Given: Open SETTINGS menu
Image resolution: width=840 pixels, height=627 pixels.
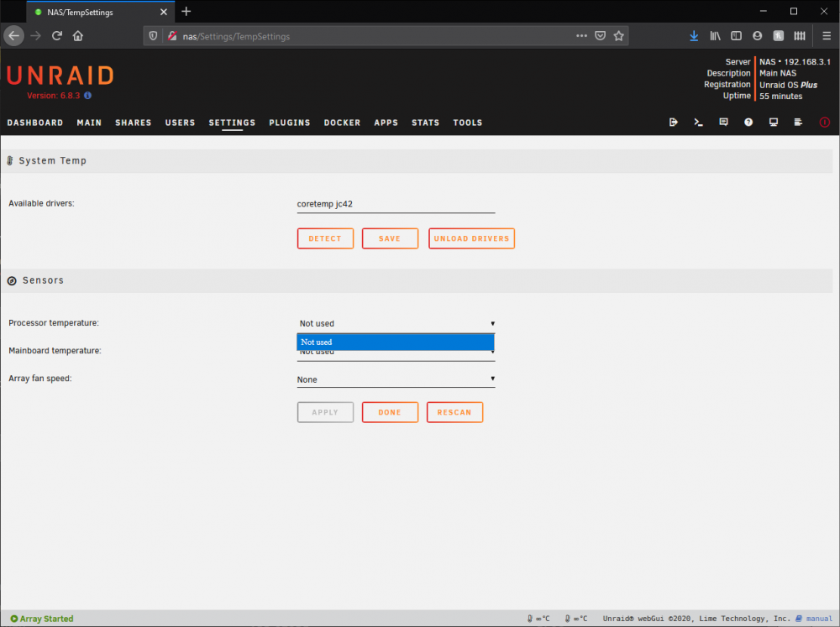Looking at the screenshot, I should [232, 123].
